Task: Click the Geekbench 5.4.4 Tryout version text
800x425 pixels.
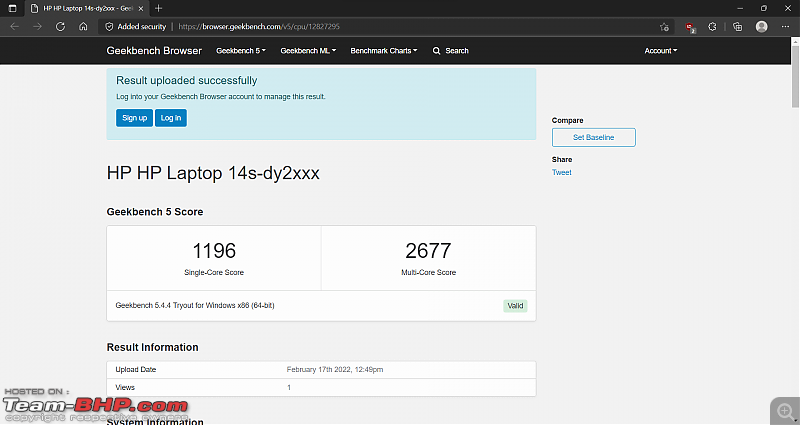Action: click(195, 305)
